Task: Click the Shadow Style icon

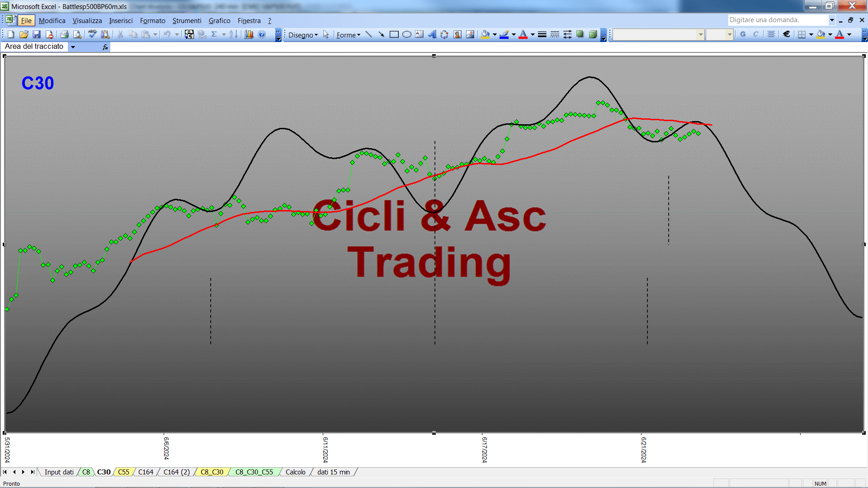Action: tap(580, 35)
